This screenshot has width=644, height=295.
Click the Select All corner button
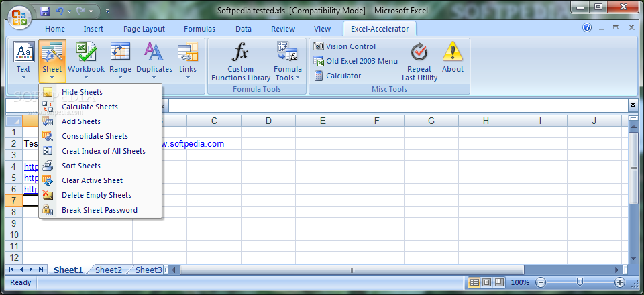(14, 121)
